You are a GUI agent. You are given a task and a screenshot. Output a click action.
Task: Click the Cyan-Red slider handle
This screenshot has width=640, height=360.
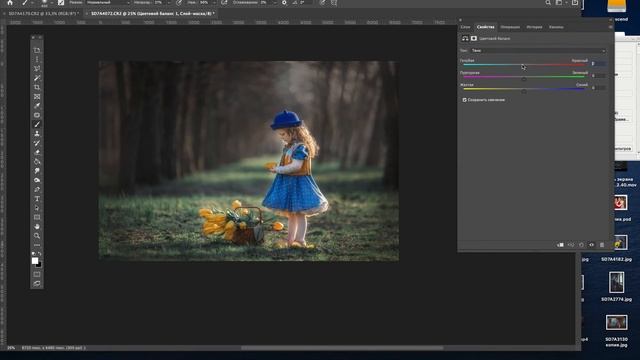click(524, 67)
